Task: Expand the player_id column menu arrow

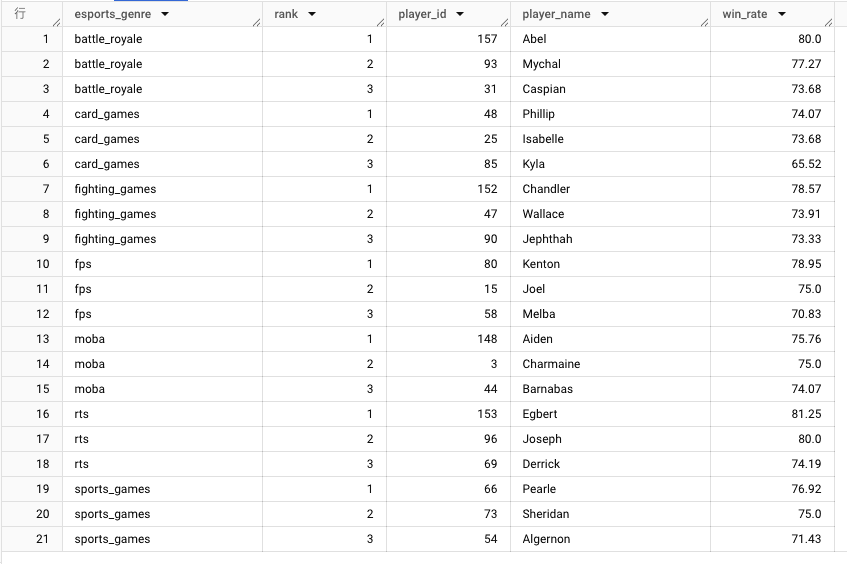Action: tap(459, 14)
